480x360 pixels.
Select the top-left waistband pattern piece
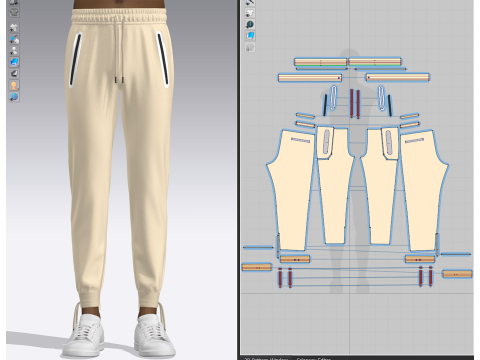320,62
